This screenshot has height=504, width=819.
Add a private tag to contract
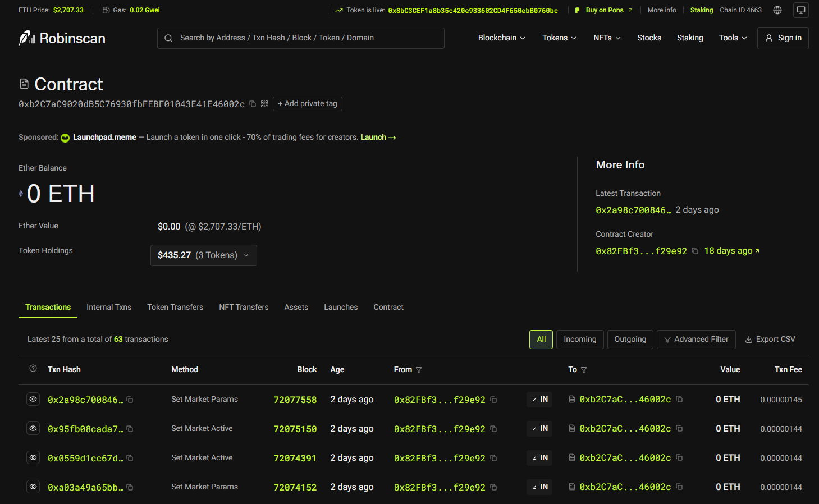point(308,104)
